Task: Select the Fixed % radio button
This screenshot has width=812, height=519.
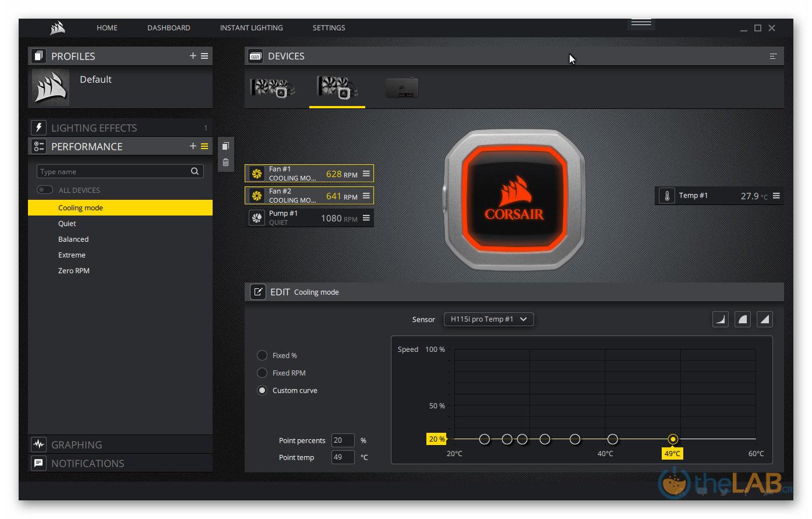Action: click(262, 355)
